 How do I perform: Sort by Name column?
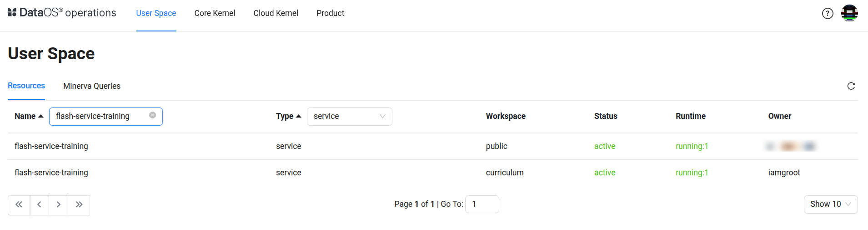click(29, 116)
